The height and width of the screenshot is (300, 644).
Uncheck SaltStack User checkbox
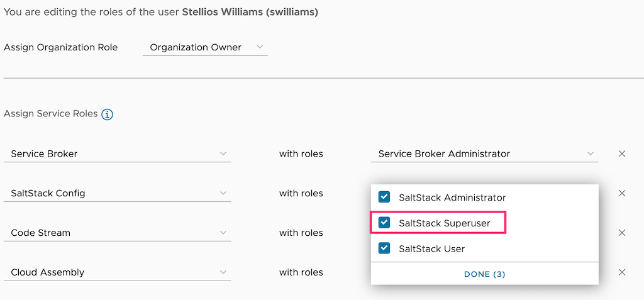[384, 248]
